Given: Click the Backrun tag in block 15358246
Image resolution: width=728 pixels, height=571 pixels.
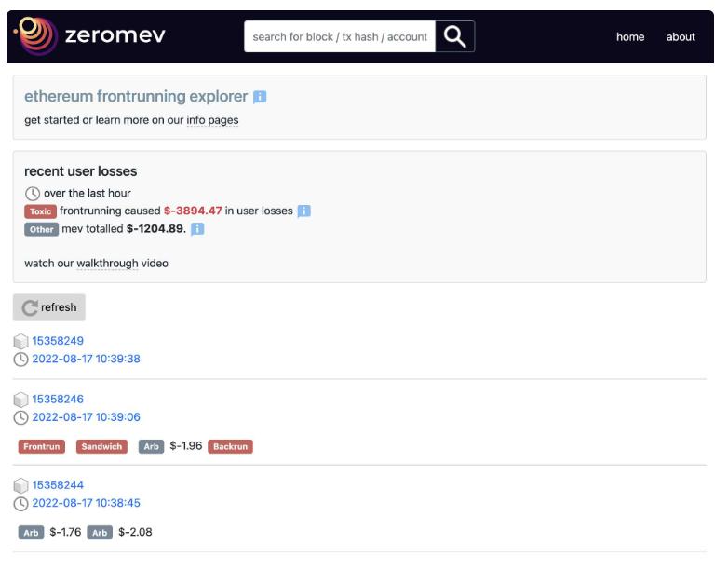Looking at the screenshot, I should (230, 447).
